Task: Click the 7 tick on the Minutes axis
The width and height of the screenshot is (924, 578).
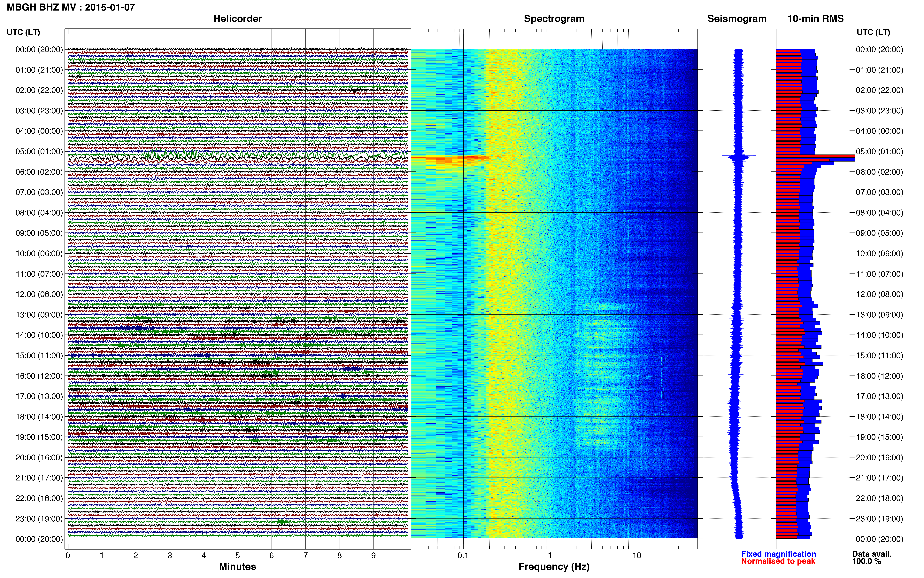Action: pos(306,556)
